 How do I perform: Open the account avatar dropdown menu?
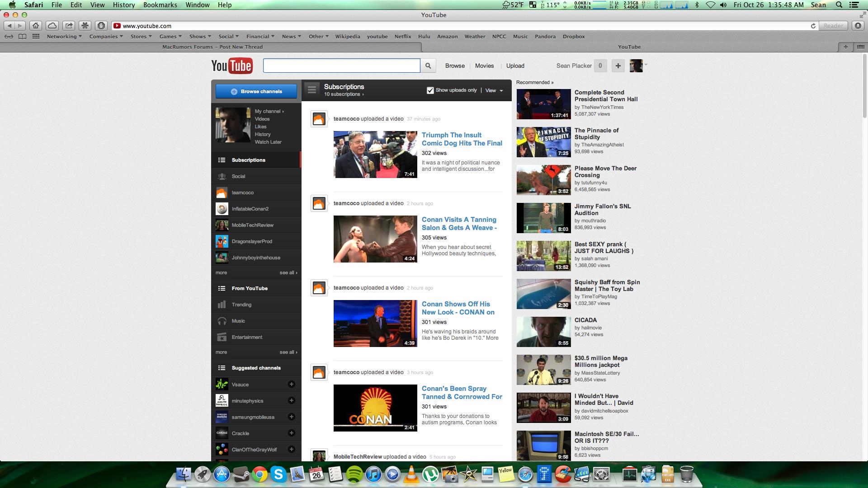pyautogui.click(x=638, y=66)
